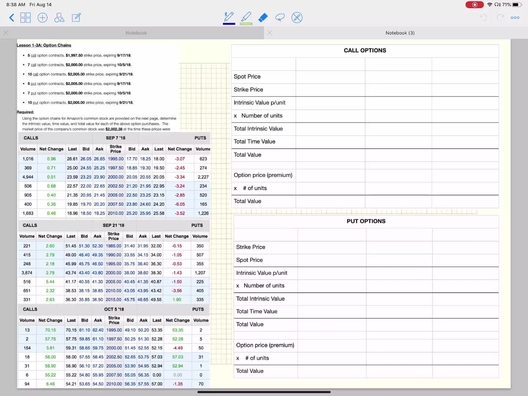Tap first blank cell beside PUT OPTIONS Strike Price
The image size is (528, 396).
tap(332, 247)
